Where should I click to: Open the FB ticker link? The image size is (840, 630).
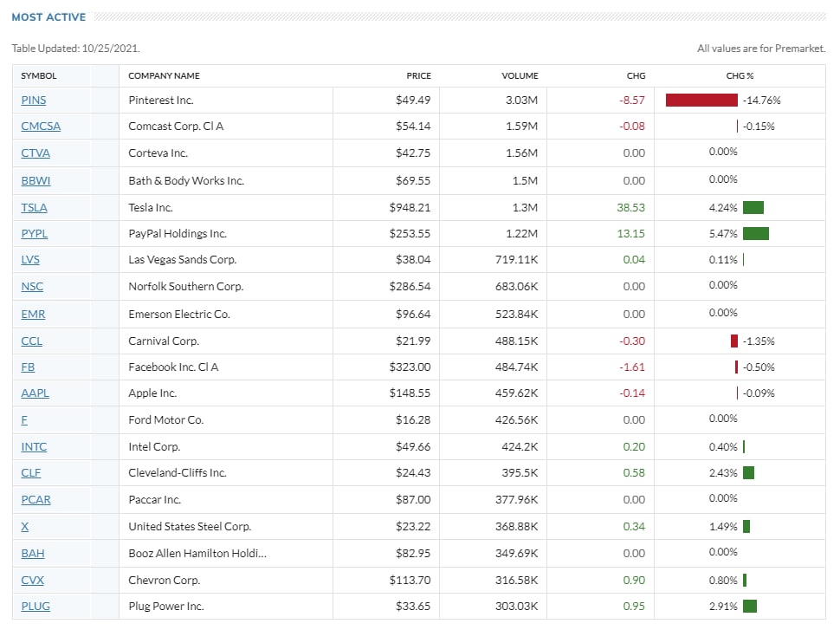[28, 367]
